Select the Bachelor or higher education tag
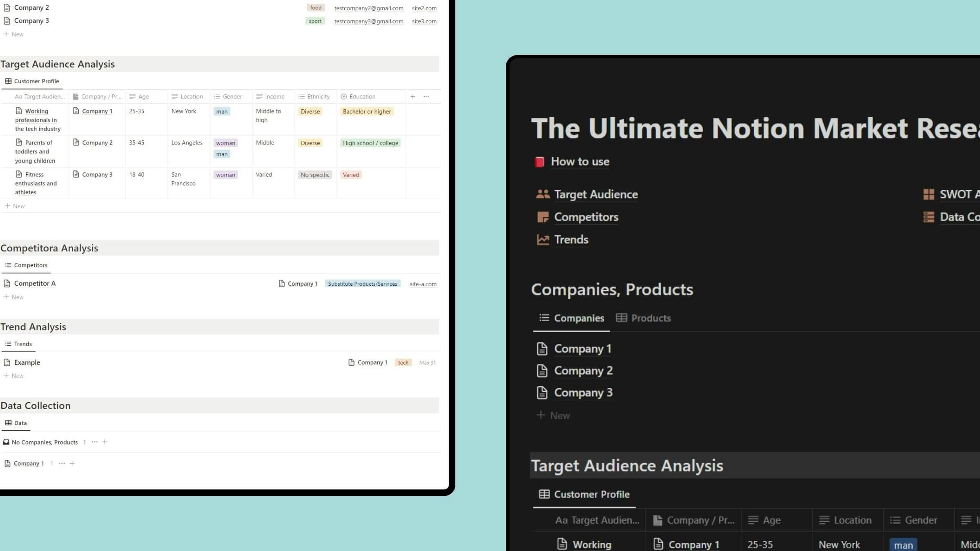This screenshot has width=980, height=551. (x=367, y=111)
